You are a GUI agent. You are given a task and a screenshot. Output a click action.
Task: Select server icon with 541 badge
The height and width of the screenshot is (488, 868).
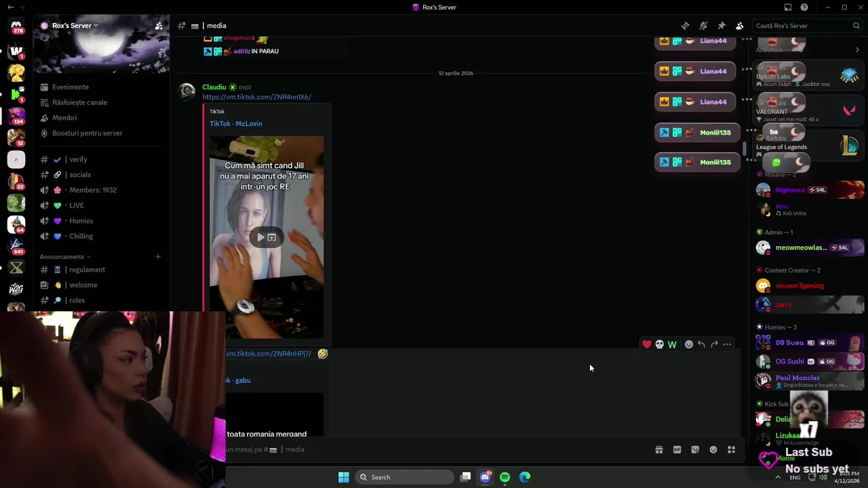tap(16, 245)
